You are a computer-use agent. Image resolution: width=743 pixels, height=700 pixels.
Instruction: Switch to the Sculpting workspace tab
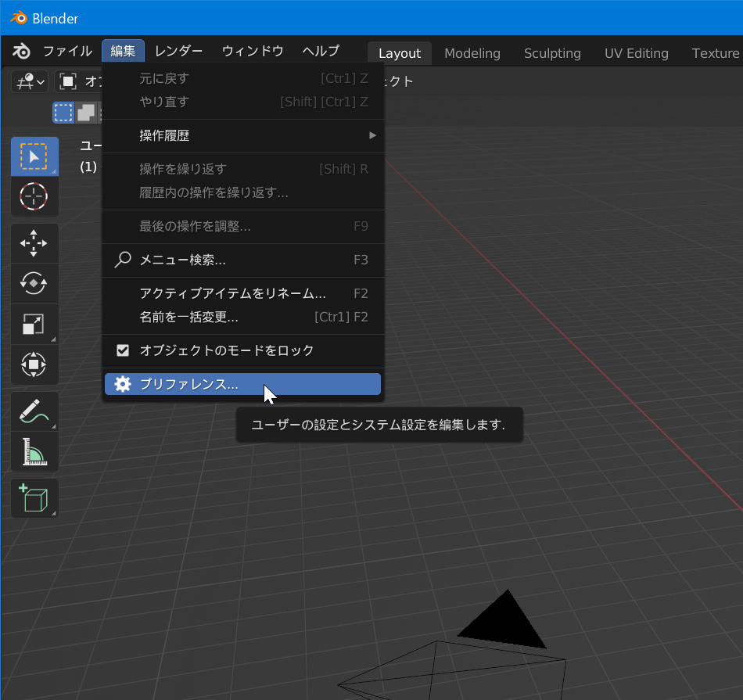[x=552, y=53]
